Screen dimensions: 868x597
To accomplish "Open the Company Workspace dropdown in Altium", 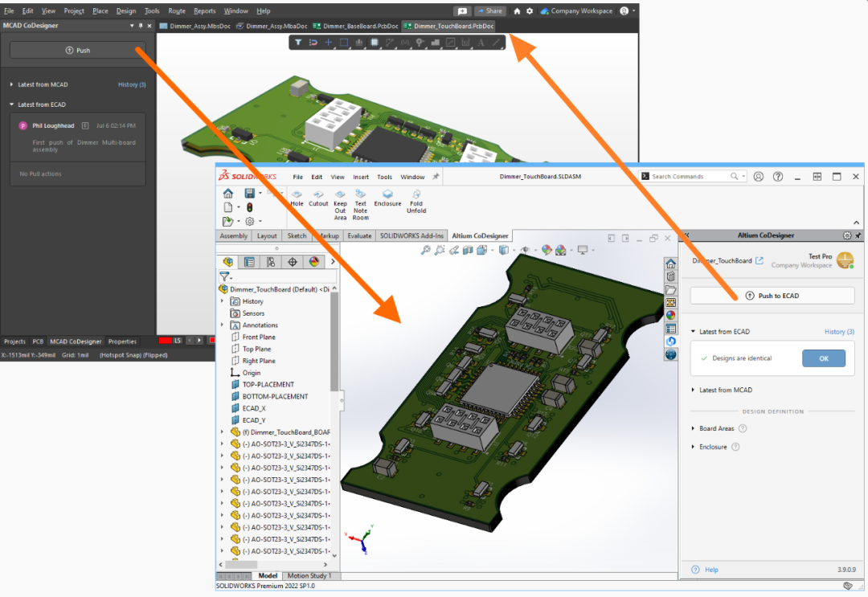I will (577, 11).
